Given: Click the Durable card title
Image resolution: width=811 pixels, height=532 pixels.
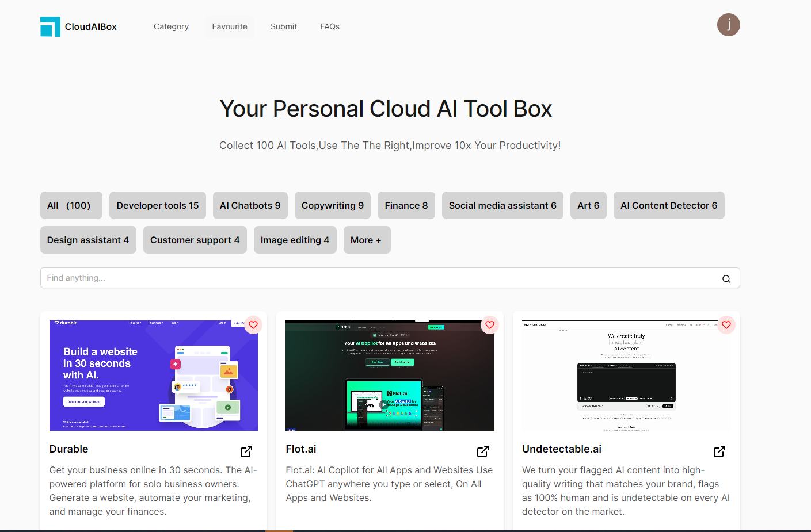Looking at the screenshot, I should [69, 449].
